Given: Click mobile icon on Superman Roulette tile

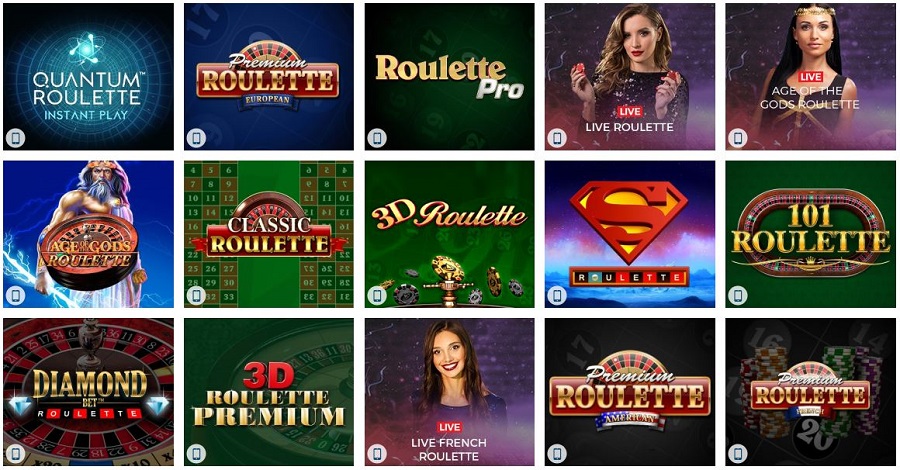Looking at the screenshot, I should point(557,296).
